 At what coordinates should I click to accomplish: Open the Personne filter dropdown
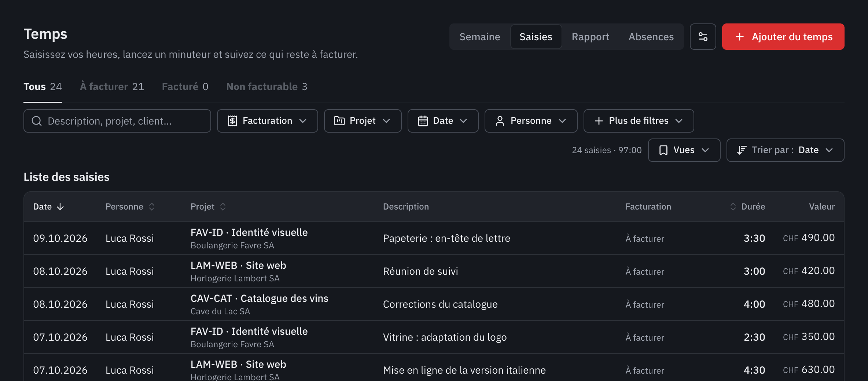531,121
